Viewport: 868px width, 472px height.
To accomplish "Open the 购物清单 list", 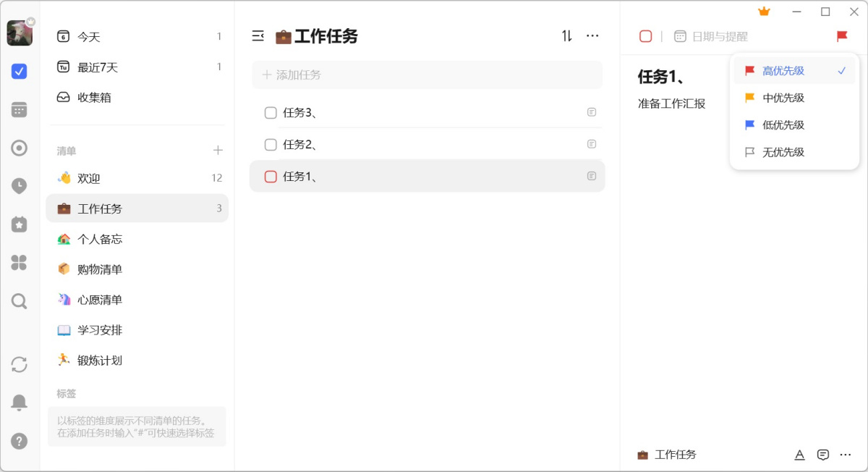I will coord(101,269).
